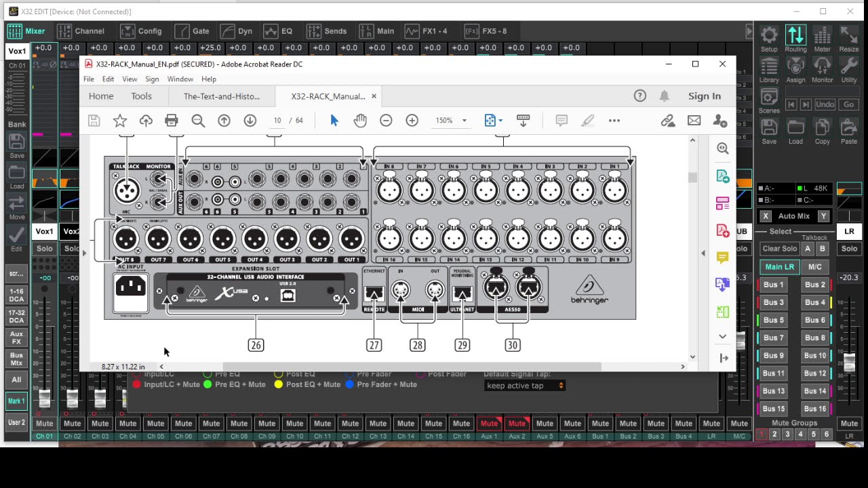This screenshot has width=868, height=488.
Task: Open the more tools ellipsis menu
Action: (x=614, y=121)
